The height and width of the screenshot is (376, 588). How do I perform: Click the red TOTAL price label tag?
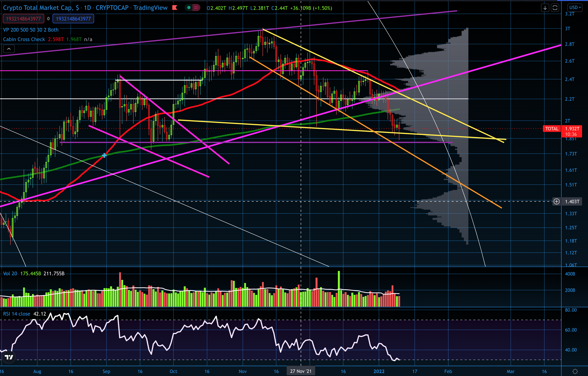(552, 129)
